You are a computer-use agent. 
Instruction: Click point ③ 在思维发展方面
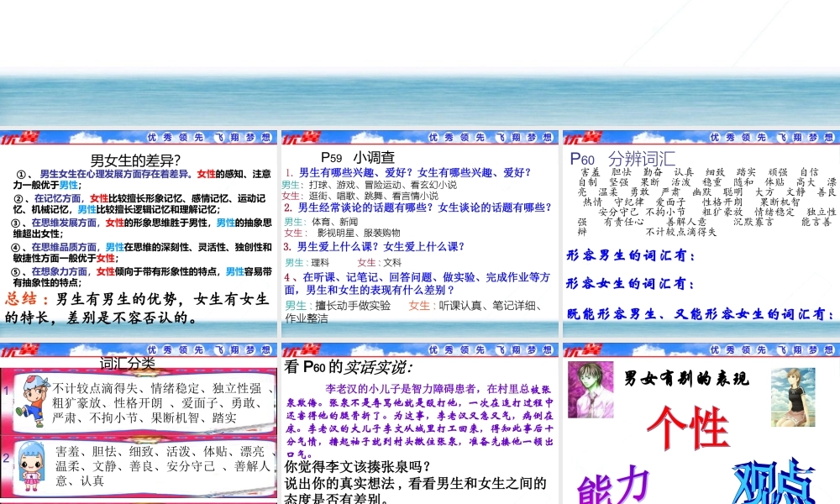click(x=143, y=228)
